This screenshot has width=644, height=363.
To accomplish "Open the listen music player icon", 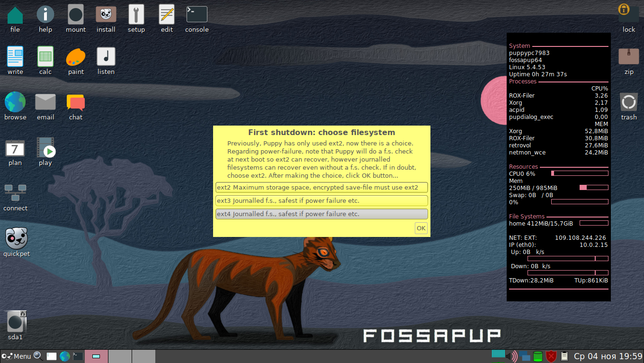I will pyautogui.click(x=106, y=57).
